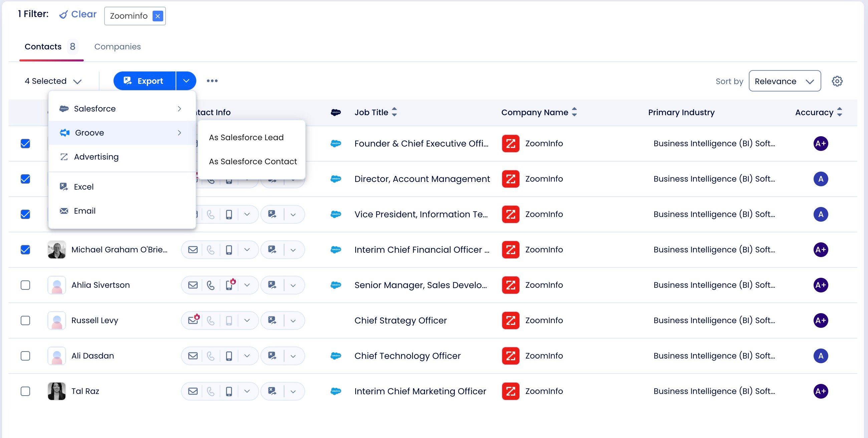
Task: Open Ahlia Sivertson contact name
Action: click(x=100, y=285)
